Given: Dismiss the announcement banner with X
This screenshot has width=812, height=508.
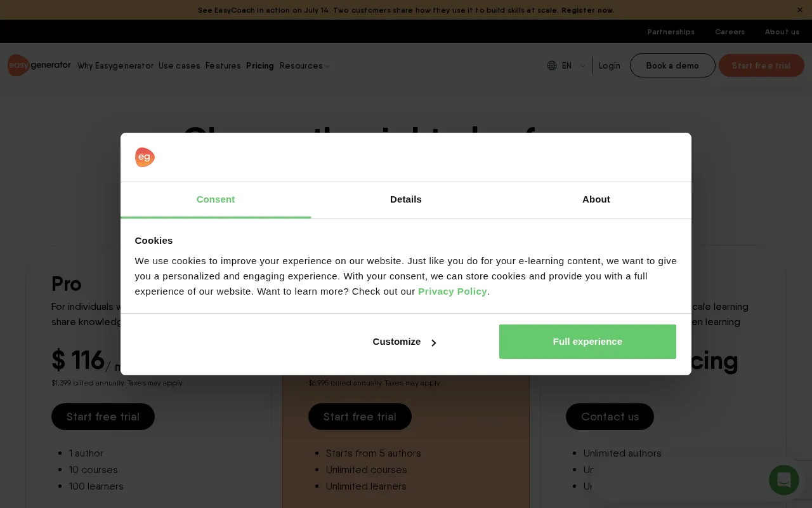Looking at the screenshot, I should [x=800, y=10].
